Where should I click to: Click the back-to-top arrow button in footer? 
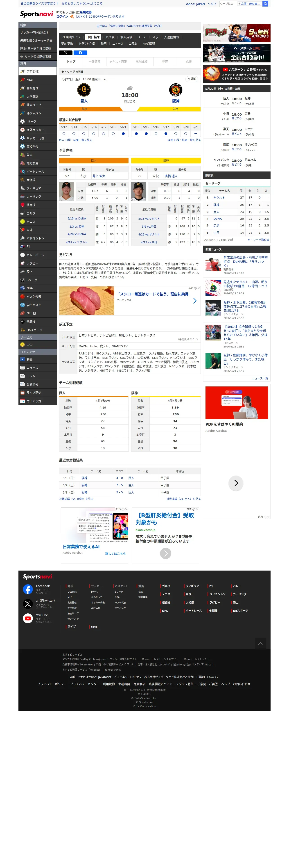coord(260,643)
